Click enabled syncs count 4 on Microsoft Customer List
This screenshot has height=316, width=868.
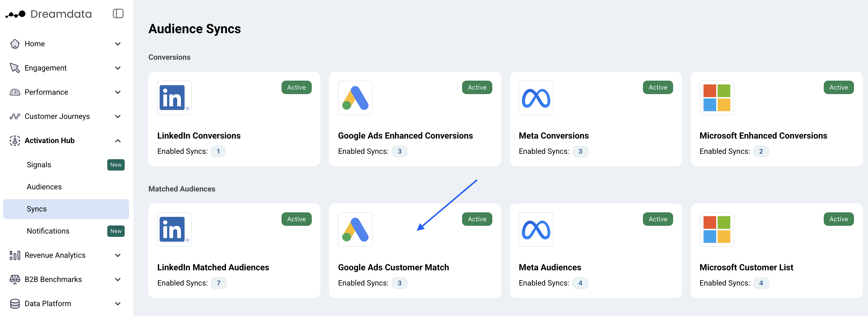tap(761, 283)
